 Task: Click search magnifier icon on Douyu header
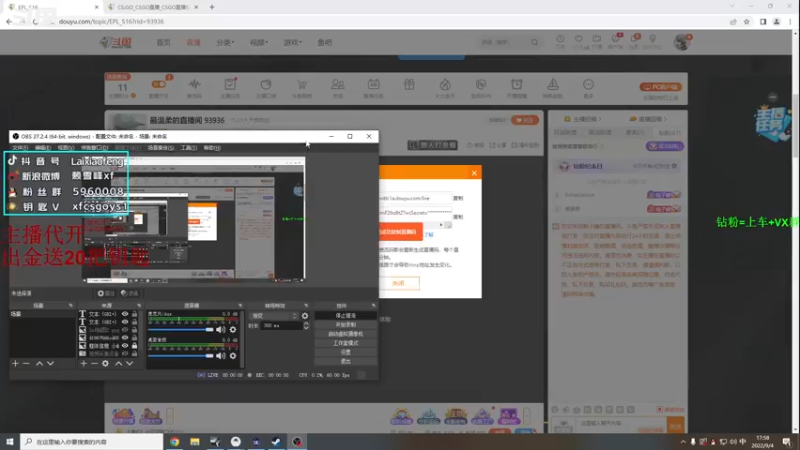pos(534,42)
